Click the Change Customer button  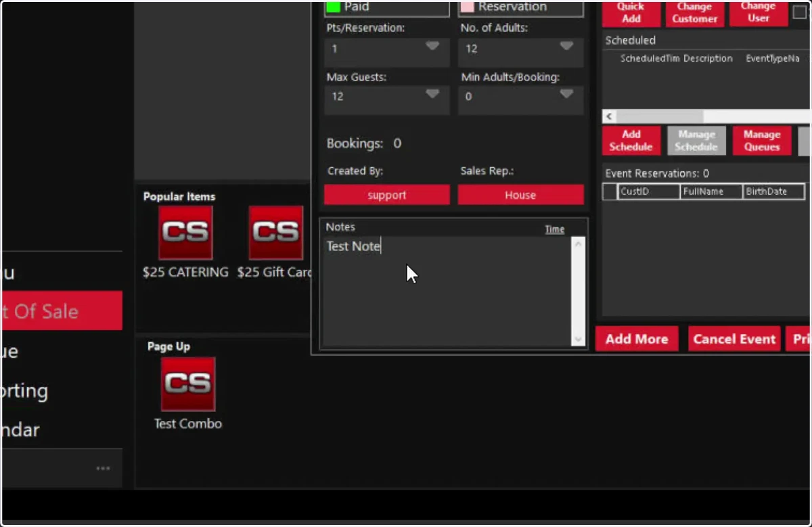(x=695, y=13)
